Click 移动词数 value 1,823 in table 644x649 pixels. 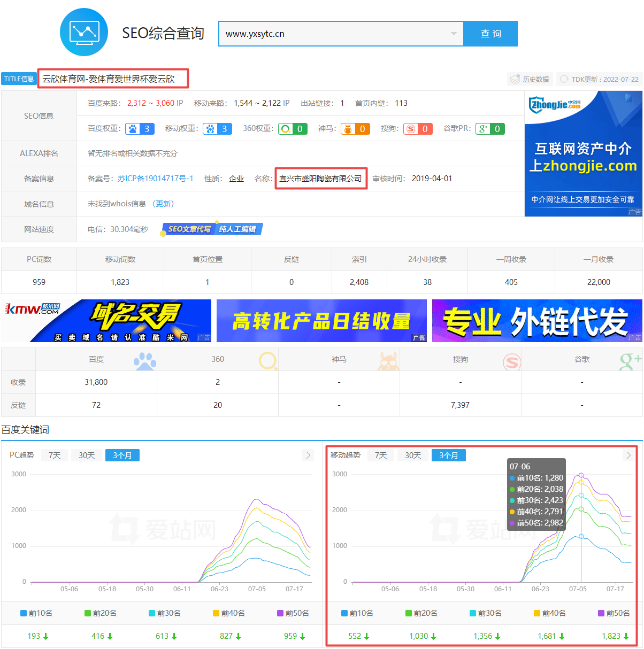click(x=120, y=282)
